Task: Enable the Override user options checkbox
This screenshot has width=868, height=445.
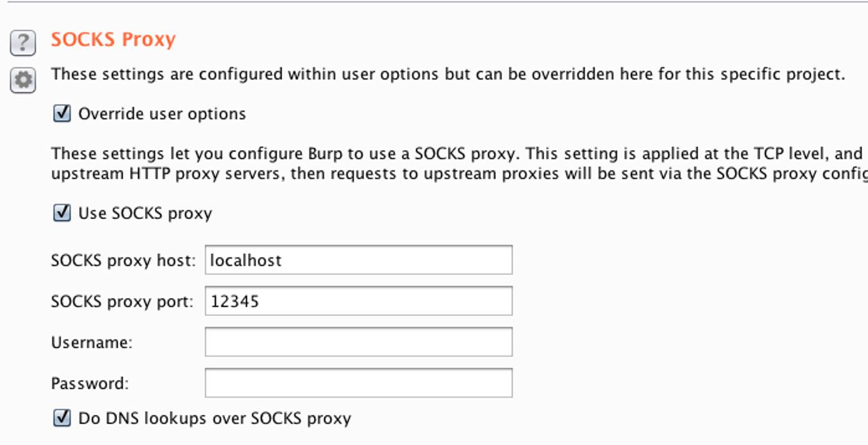Action: click(x=61, y=113)
